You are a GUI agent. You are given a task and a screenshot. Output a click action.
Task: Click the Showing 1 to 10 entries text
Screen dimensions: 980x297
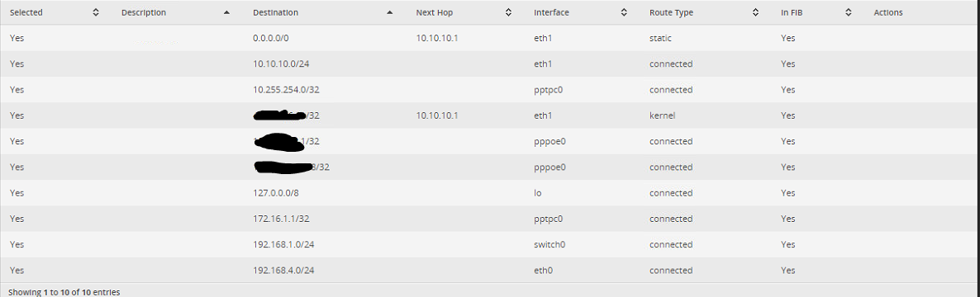coord(64,292)
